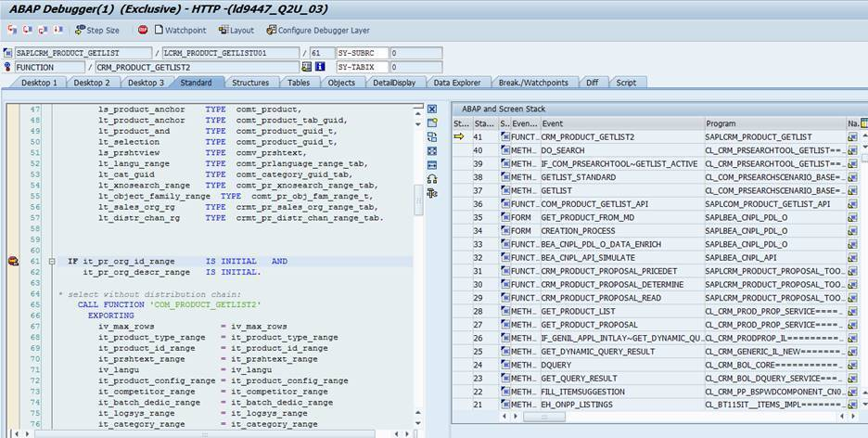
Task: Click the Full Screen tool icon beside source code
Action: [432, 150]
